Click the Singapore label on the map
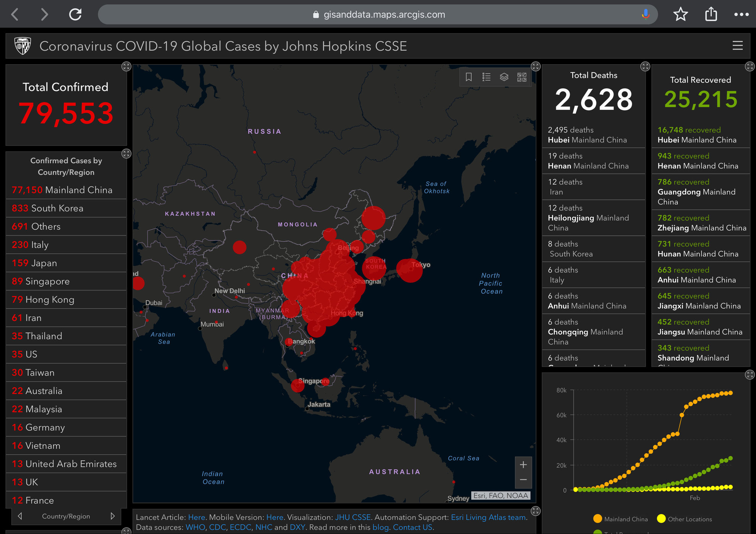The width and height of the screenshot is (756, 534). [x=314, y=381]
